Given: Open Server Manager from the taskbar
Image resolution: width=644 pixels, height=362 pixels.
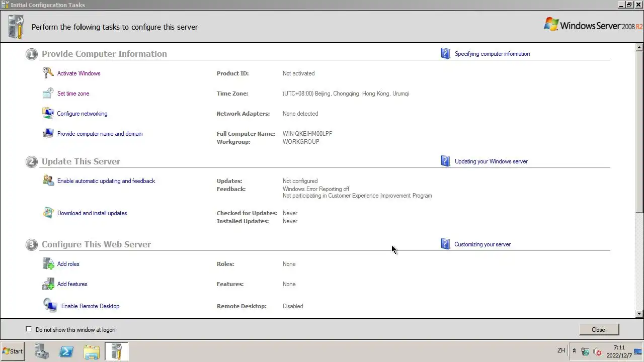Looking at the screenshot, I should coord(42,351).
